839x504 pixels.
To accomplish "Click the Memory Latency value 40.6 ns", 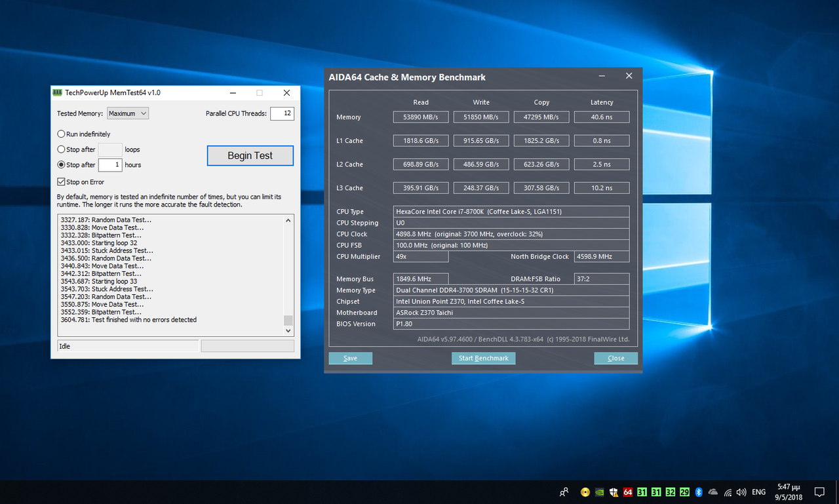I will pos(602,117).
